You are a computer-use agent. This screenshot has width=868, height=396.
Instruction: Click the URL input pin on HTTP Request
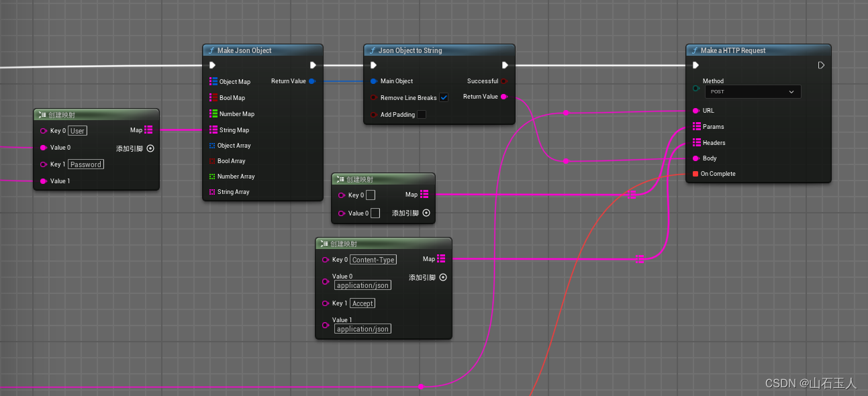click(x=695, y=111)
